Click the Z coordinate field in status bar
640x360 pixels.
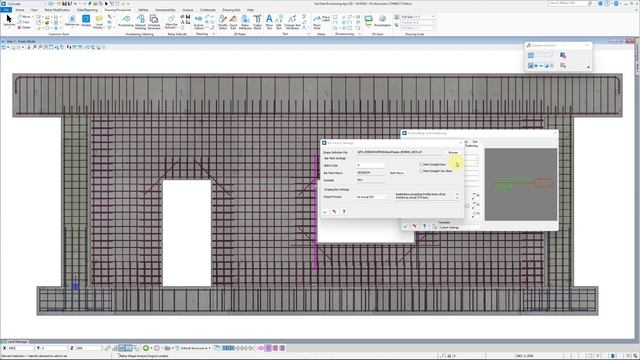88,348
